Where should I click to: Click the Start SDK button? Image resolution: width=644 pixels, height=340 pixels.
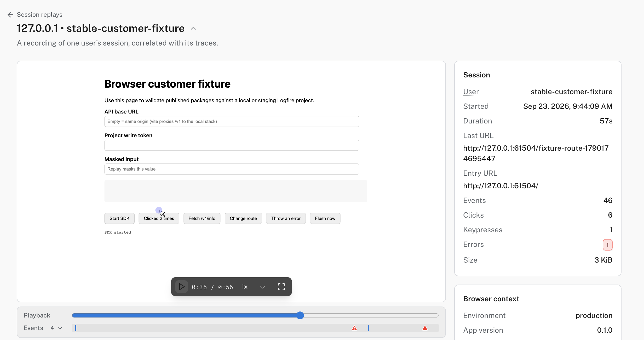click(119, 218)
